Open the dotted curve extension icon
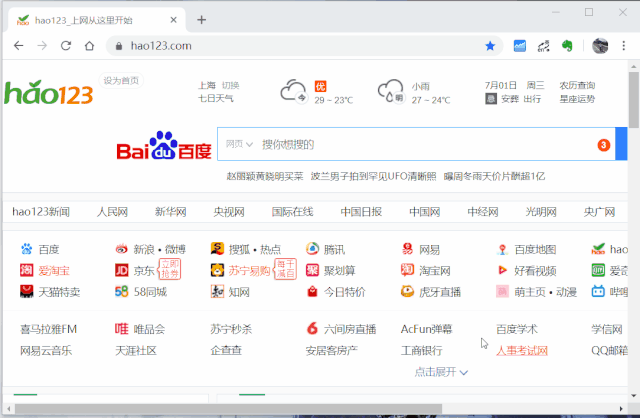This screenshot has height=418, width=640. click(x=543, y=46)
